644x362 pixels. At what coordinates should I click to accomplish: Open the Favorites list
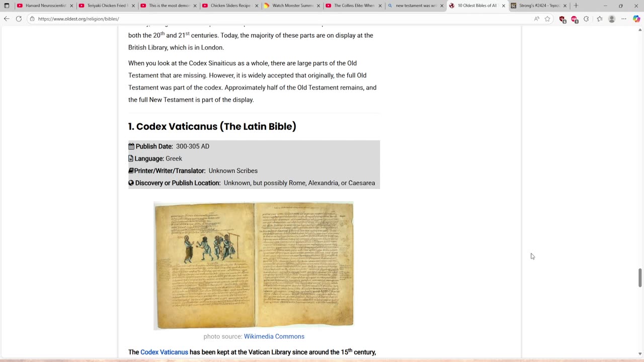coord(600,19)
